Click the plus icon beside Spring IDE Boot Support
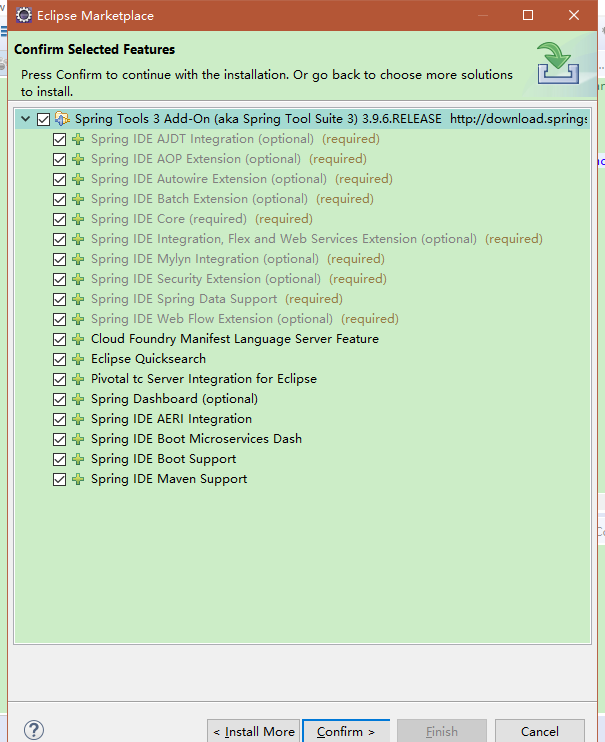 tap(78, 459)
